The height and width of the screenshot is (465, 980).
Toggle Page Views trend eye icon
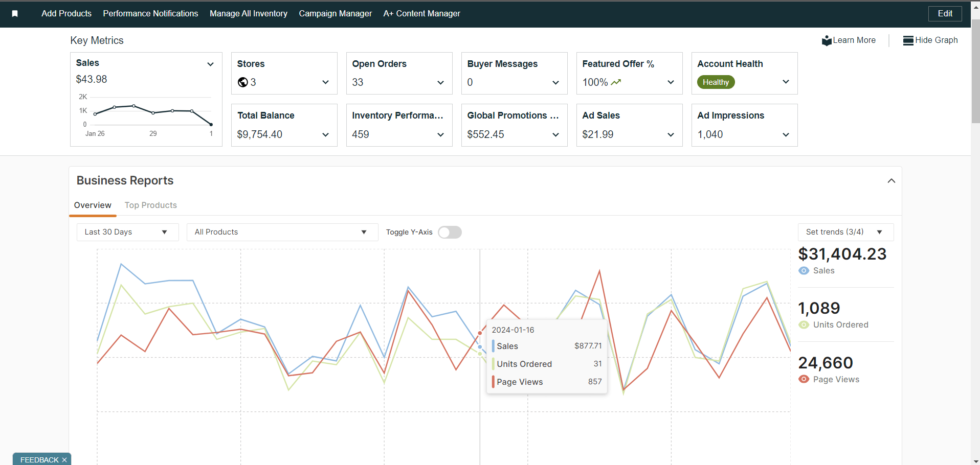coord(804,379)
